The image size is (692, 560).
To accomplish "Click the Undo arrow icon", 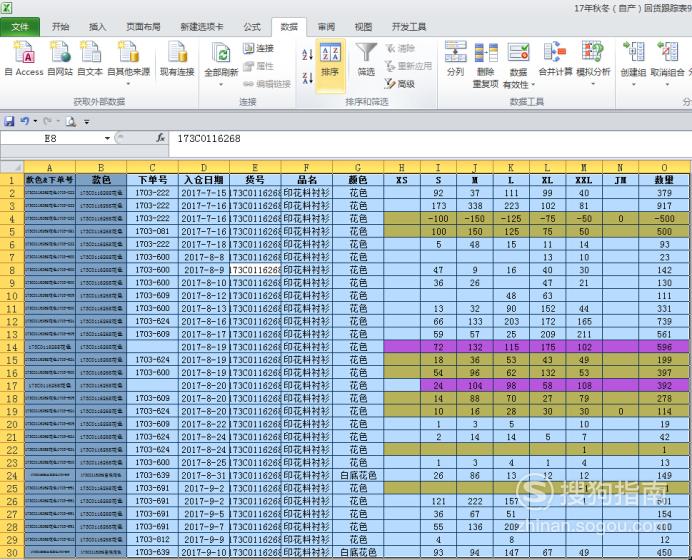I will click(24, 121).
